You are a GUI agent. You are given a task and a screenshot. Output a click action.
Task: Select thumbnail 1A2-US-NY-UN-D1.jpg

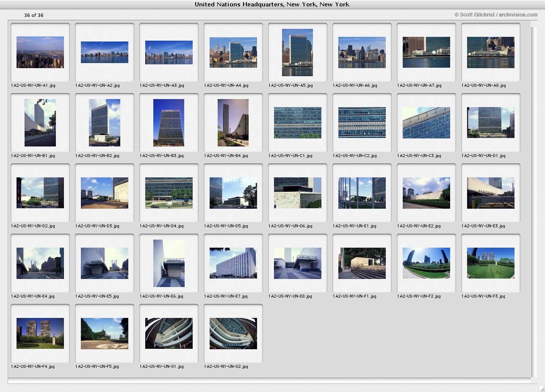click(491, 122)
